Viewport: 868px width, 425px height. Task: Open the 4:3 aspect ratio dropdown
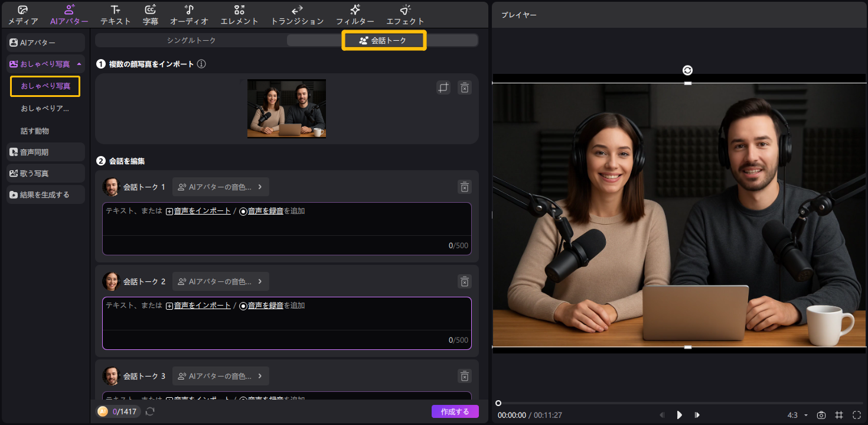(798, 415)
